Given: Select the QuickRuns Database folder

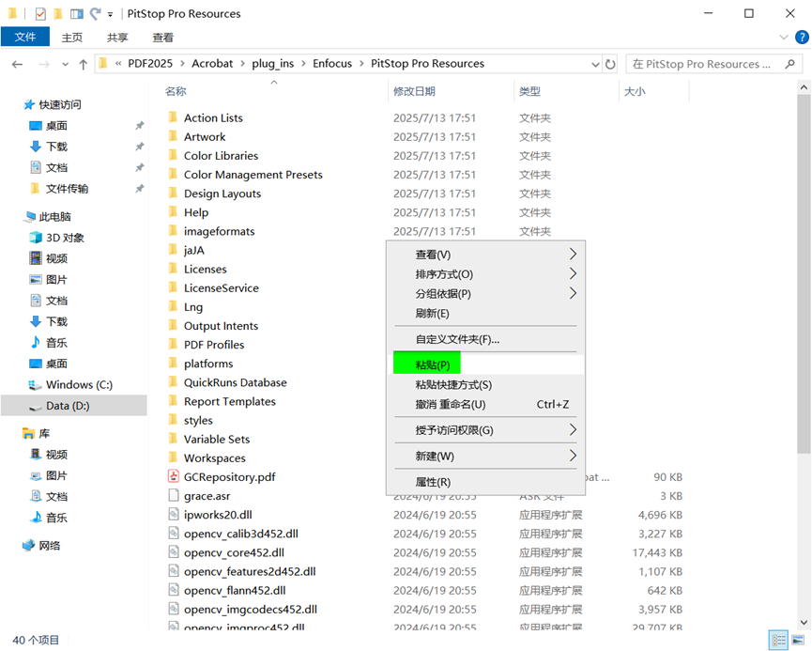Looking at the screenshot, I should 235,382.
